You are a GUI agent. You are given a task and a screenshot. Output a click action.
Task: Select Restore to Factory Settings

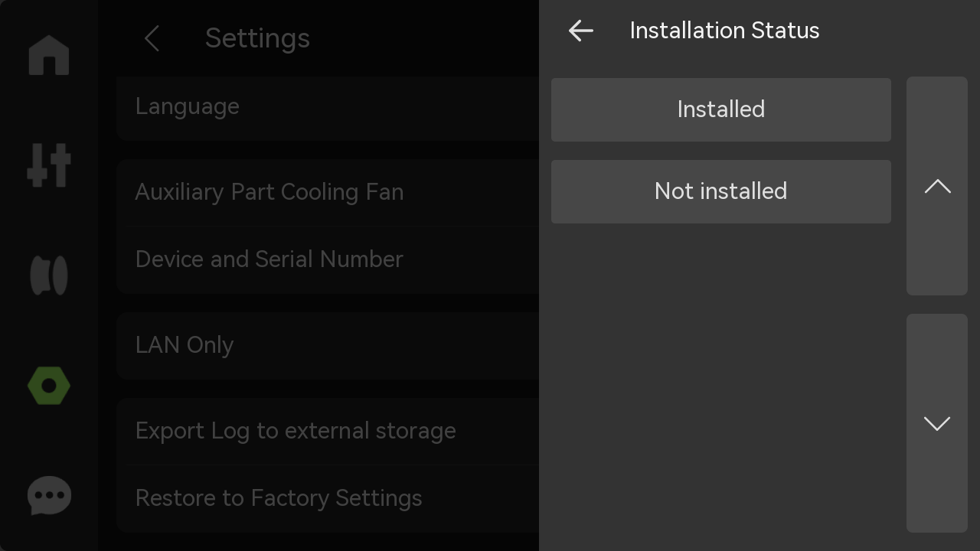pyautogui.click(x=328, y=499)
